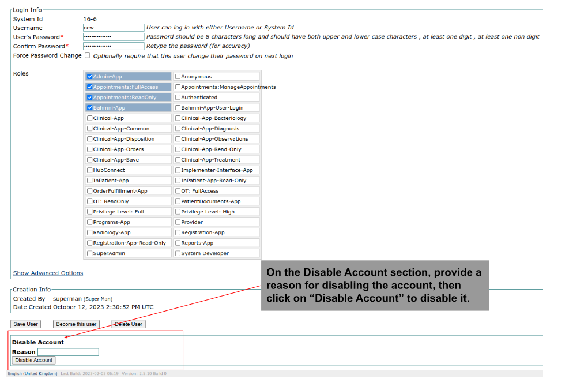Image resolution: width=588 pixels, height=390 pixels.
Task: Open English (United Kingdom) language link
Action: (x=33, y=374)
